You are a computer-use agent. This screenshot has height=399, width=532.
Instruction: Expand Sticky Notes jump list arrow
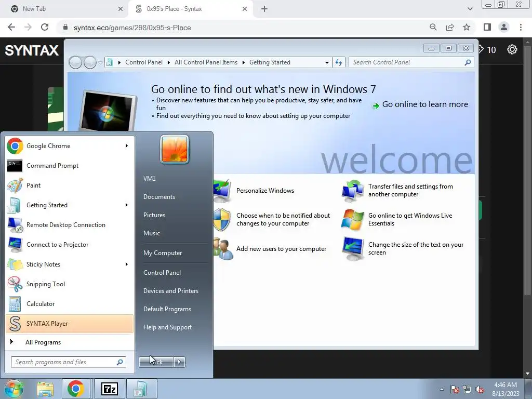127,264
